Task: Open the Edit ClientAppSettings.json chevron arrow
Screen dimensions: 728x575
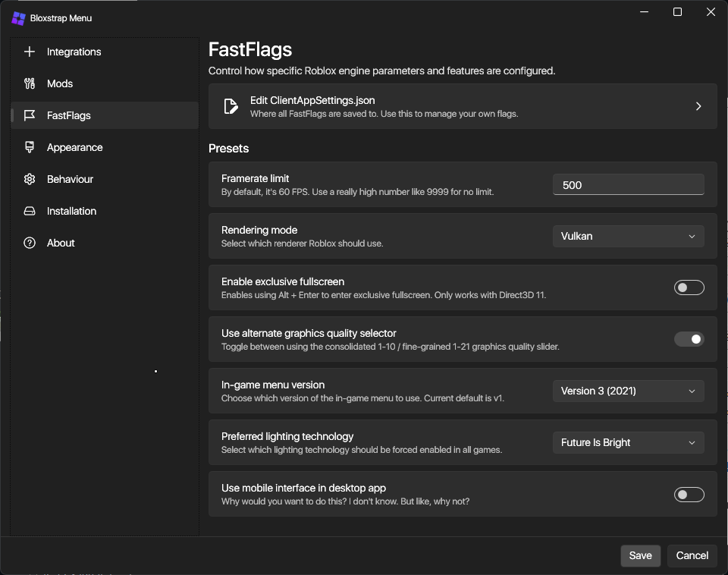Action: [698, 106]
